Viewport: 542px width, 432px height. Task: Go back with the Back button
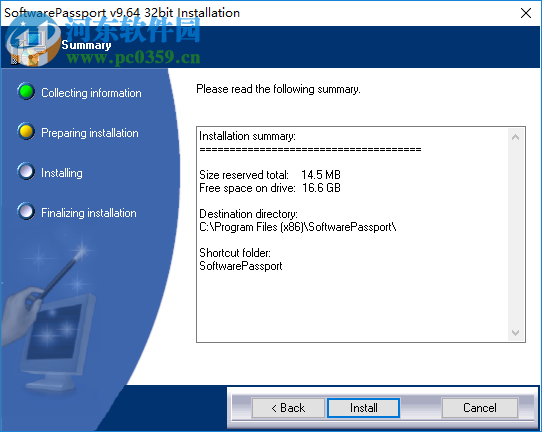[x=288, y=408]
